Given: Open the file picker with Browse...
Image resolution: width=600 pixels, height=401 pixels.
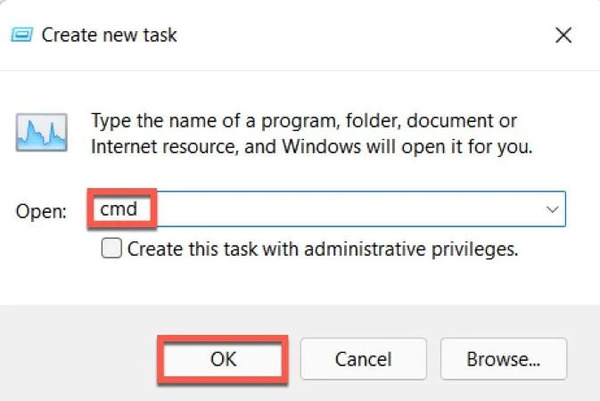Looking at the screenshot, I should pyautogui.click(x=503, y=359).
